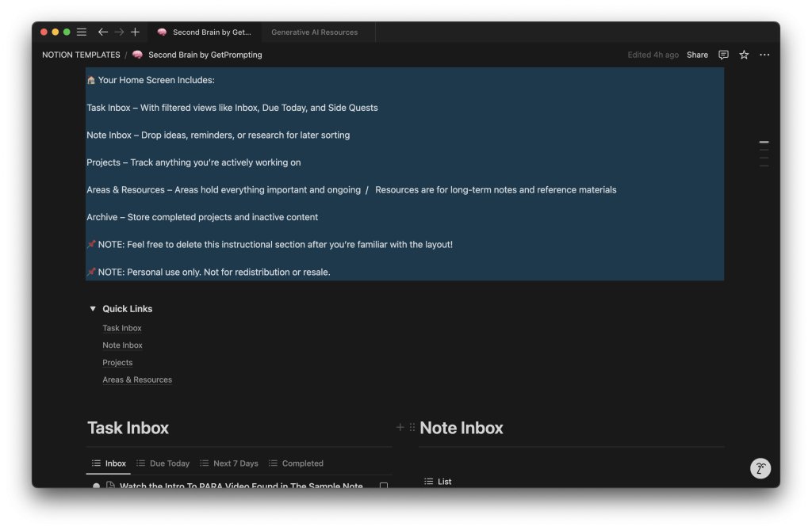
Task: Open the sidebar hamburger menu
Action: pos(82,32)
